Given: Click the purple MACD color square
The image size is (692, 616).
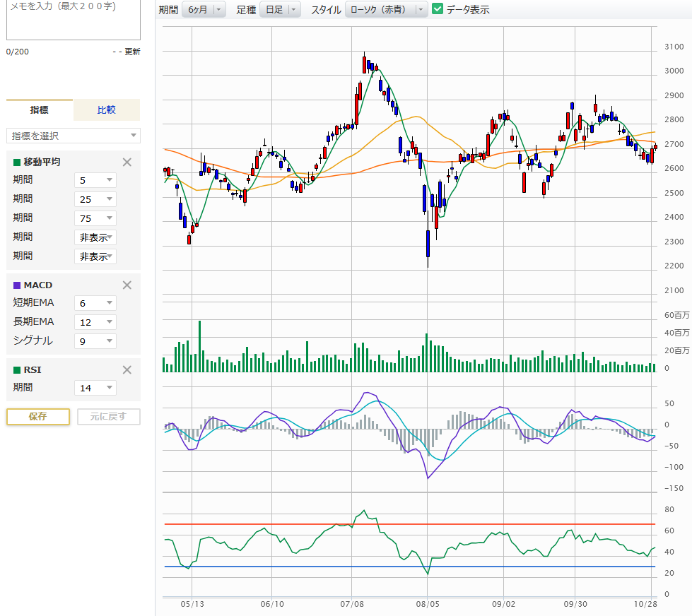Looking at the screenshot, I should (x=17, y=285).
